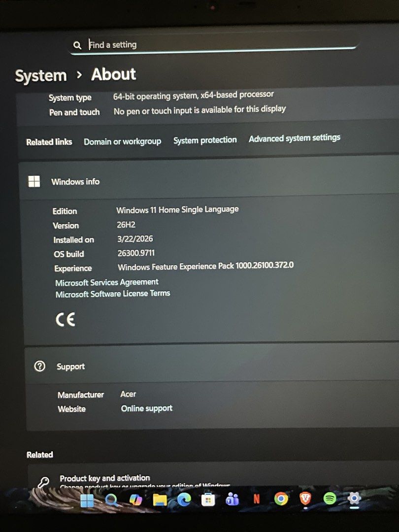
Task: Open Microsoft Services Agreement link
Action: 107,282
